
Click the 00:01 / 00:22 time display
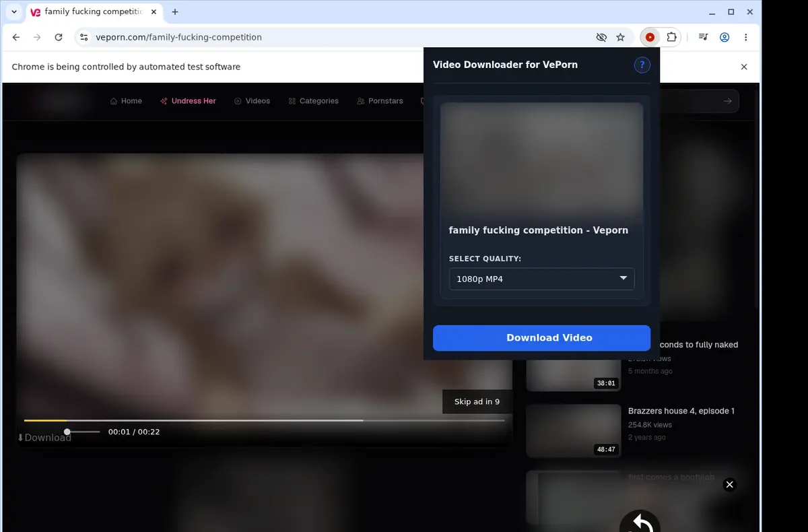click(134, 432)
